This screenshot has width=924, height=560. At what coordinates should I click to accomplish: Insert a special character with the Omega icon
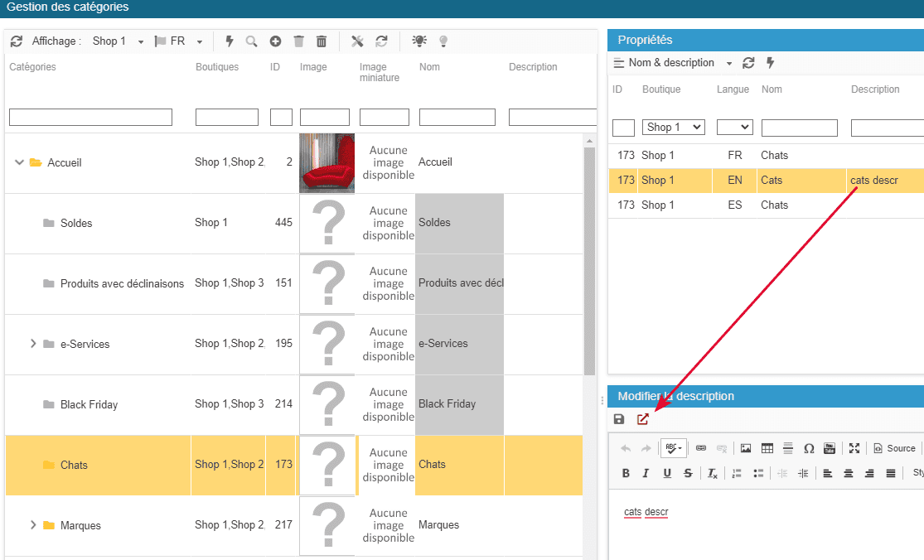(x=809, y=448)
